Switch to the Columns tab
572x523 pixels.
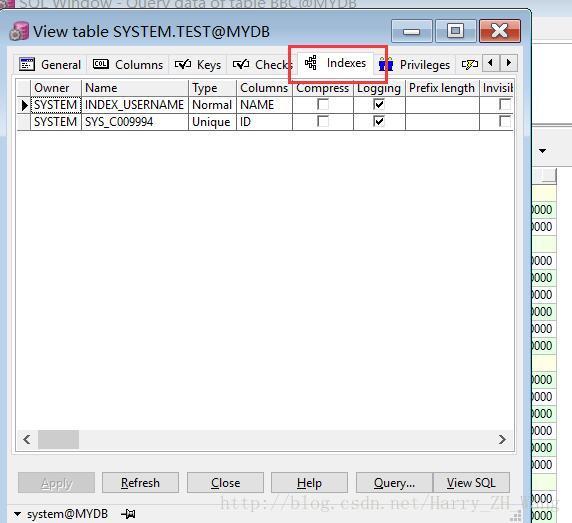click(x=128, y=65)
